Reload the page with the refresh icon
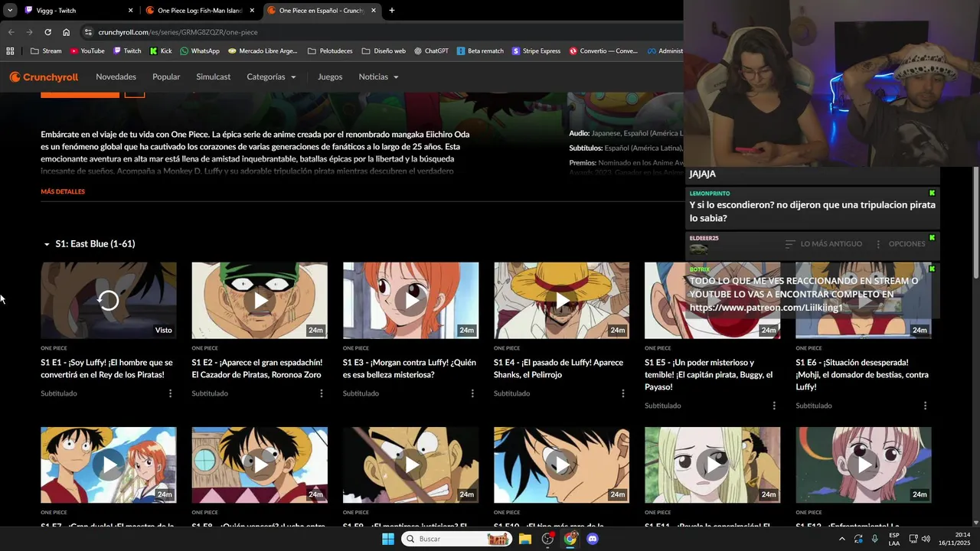 click(x=47, y=32)
